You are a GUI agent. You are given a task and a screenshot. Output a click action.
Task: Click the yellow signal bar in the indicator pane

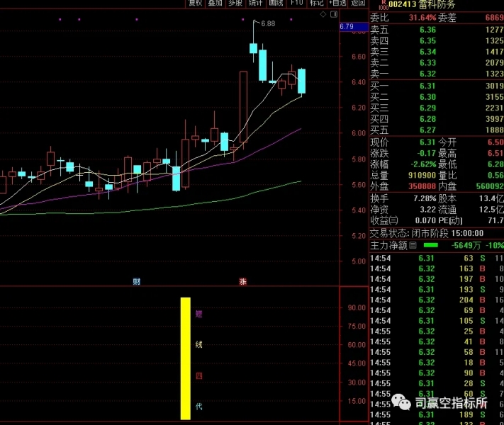pyautogui.click(x=186, y=358)
